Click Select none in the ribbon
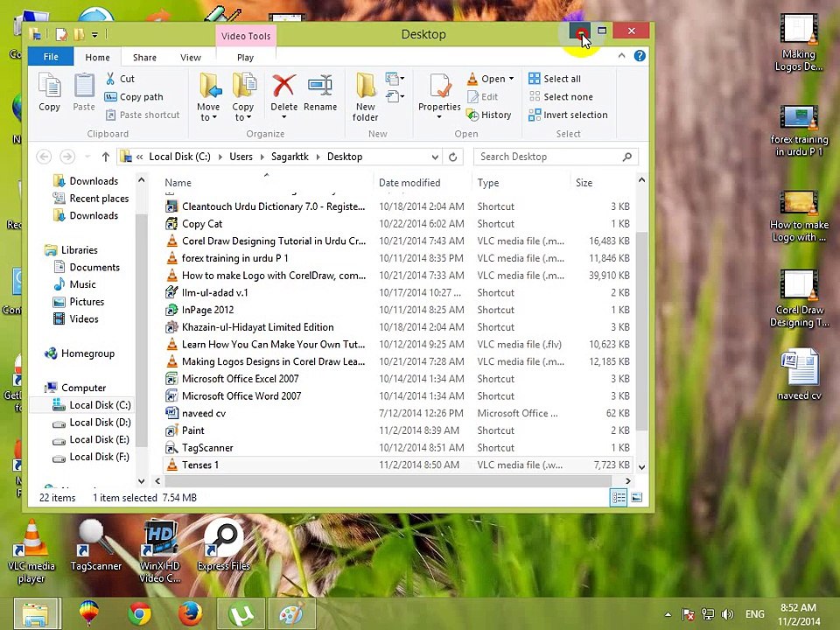The height and width of the screenshot is (630, 840). click(561, 97)
